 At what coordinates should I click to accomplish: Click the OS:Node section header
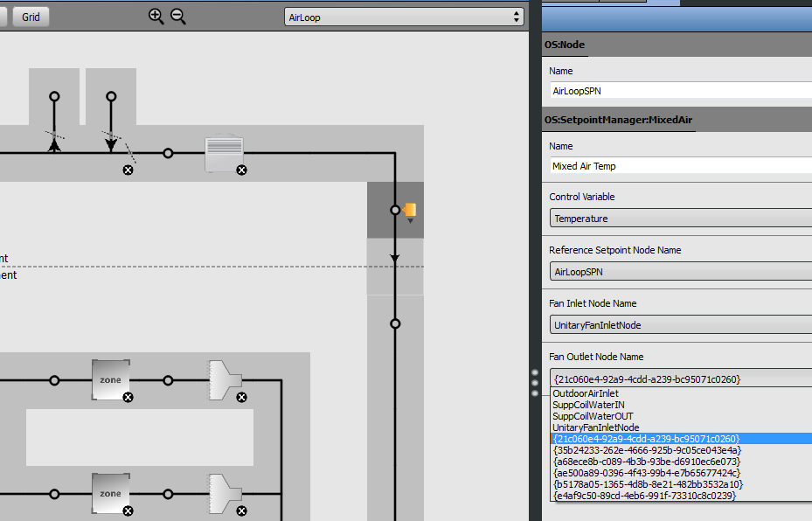pyautogui.click(x=677, y=45)
